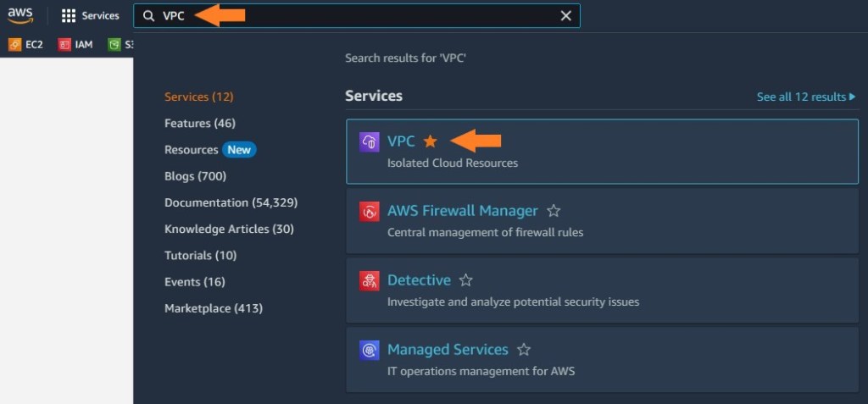Open IAM bookmark shortcut icon
868x404 pixels.
[64, 44]
